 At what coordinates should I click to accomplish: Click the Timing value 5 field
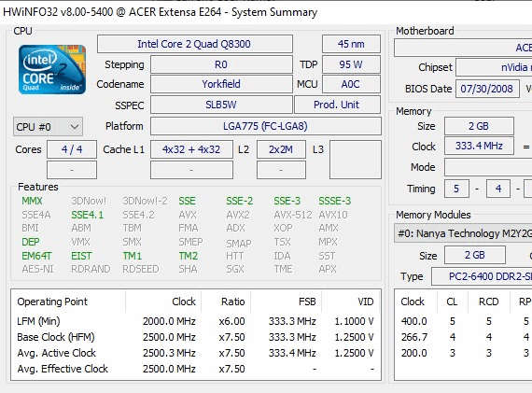pos(456,189)
